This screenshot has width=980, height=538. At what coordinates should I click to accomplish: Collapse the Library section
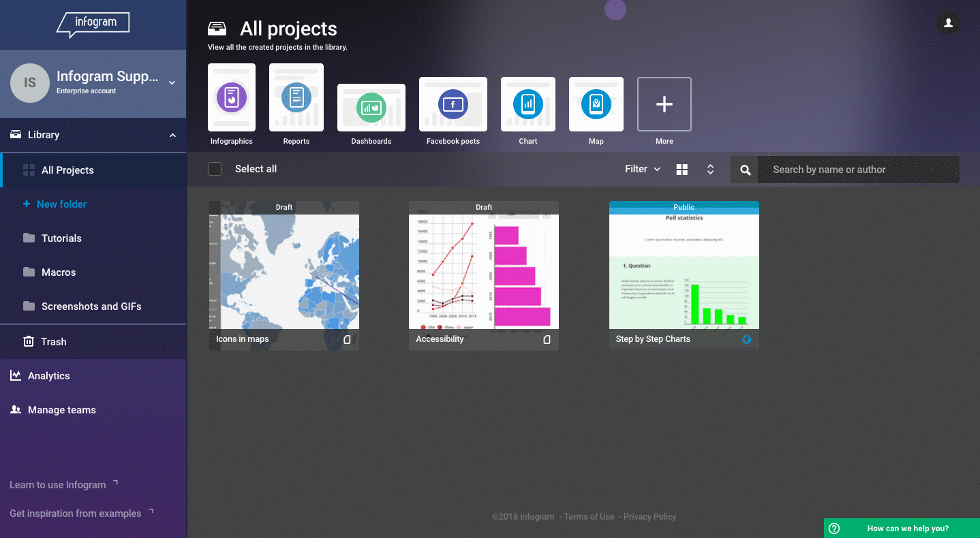pyautogui.click(x=172, y=134)
